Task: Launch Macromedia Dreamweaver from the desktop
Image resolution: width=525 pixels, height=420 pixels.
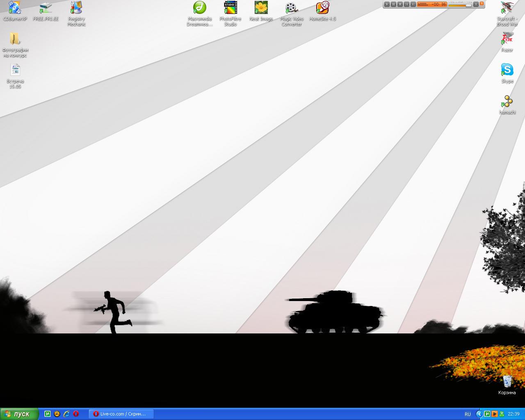Action: [x=200, y=8]
